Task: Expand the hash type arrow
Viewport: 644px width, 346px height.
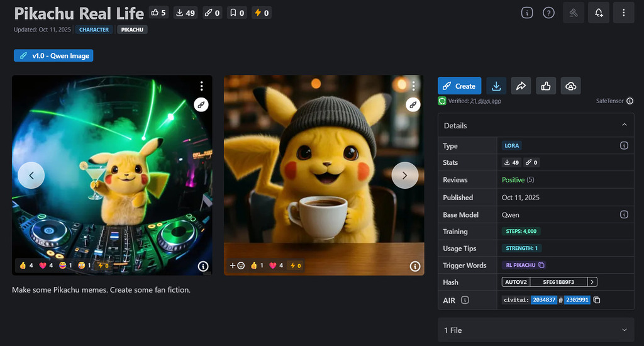Action: (x=592, y=282)
